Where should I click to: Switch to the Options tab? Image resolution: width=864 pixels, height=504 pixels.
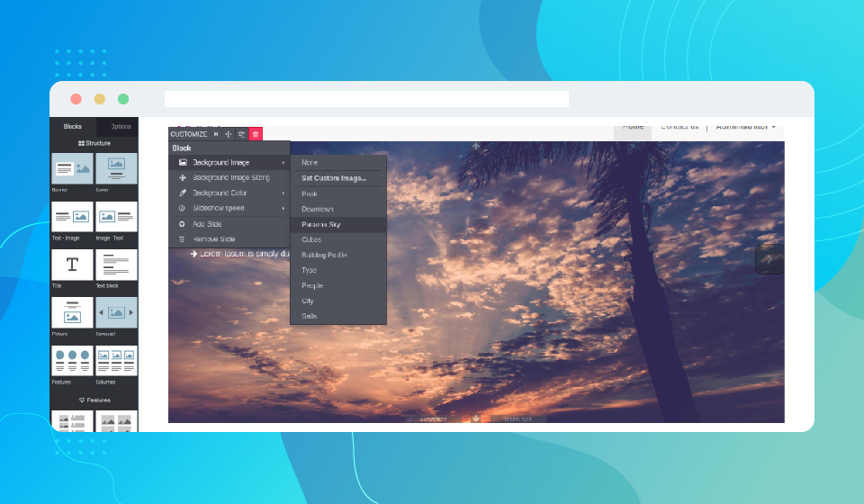pos(120,127)
